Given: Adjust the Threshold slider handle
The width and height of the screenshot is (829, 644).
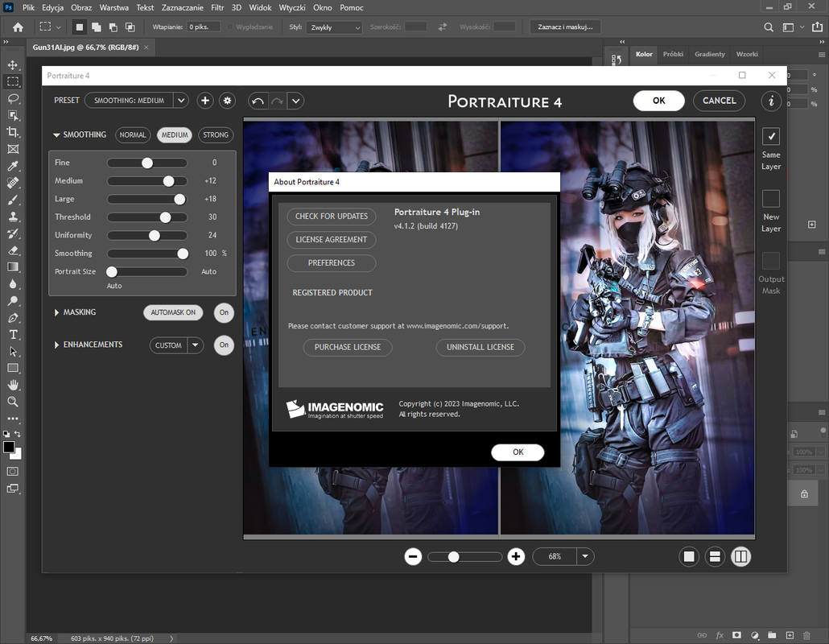Looking at the screenshot, I should 166,217.
